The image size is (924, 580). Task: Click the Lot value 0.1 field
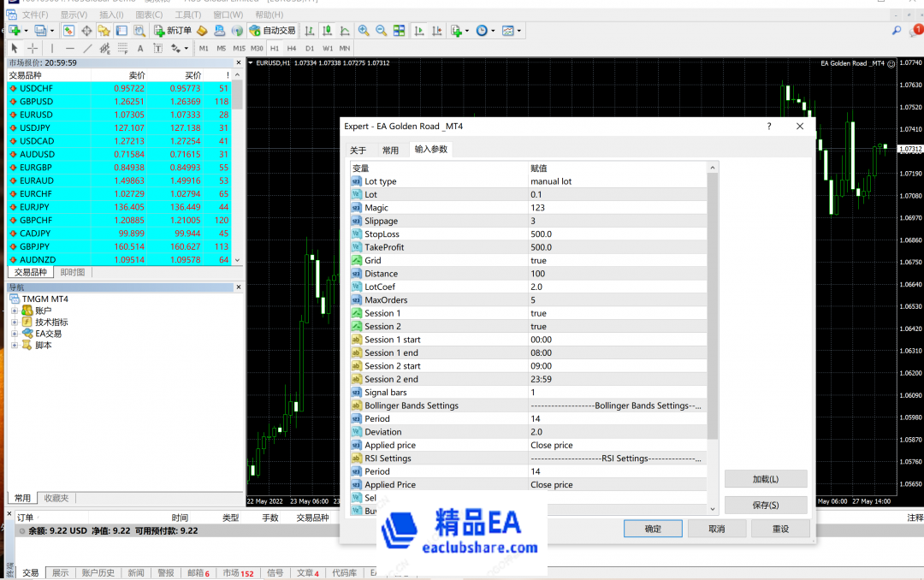618,194
